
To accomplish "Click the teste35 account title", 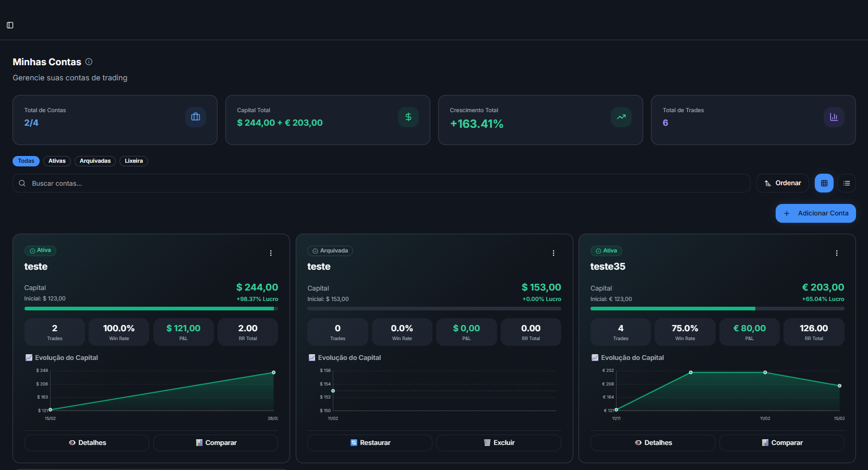I will click(x=608, y=267).
